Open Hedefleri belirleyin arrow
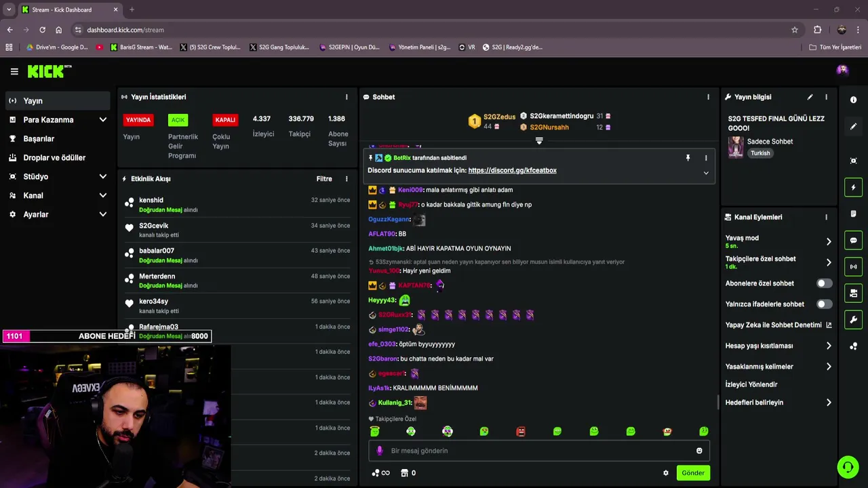The width and height of the screenshot is (868, 488). 829,403
